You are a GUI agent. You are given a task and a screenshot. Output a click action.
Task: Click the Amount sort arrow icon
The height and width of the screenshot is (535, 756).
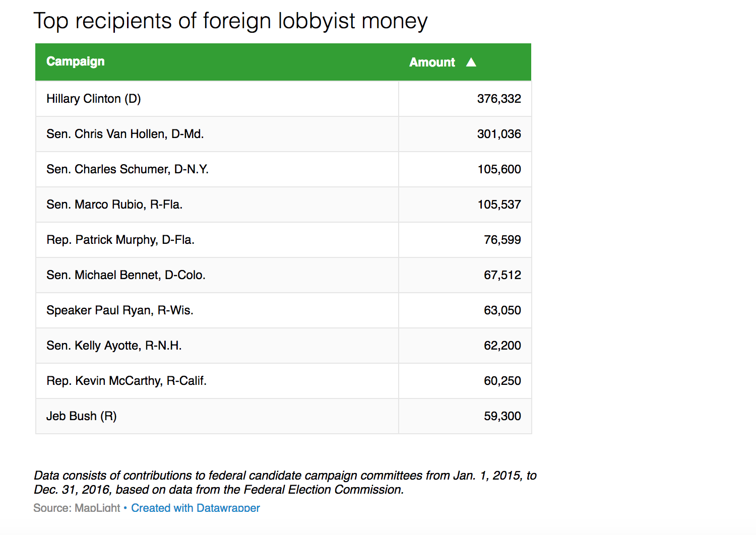tap(471, 62)
